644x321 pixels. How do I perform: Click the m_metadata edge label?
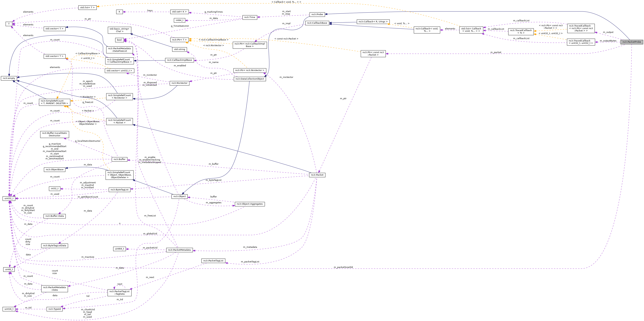coord(250,247)
